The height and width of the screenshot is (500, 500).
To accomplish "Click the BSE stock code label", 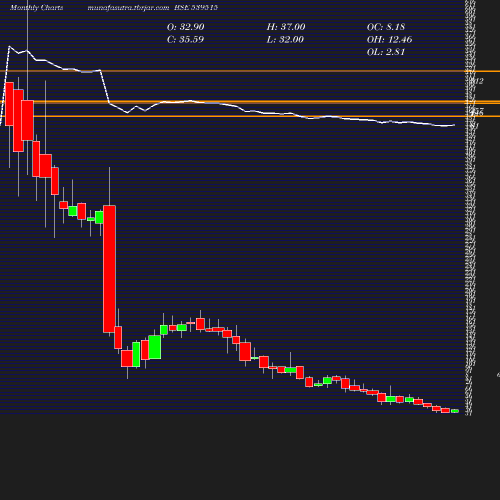I will point(196,8).
